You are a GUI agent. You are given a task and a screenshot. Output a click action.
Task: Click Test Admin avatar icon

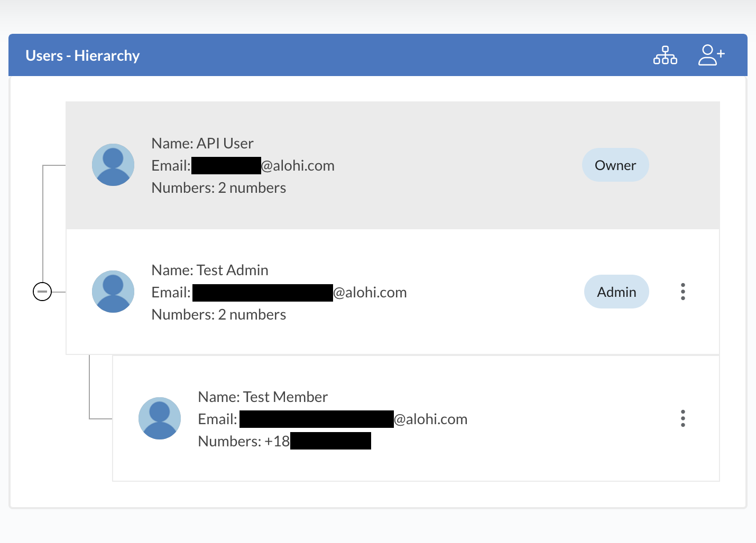113,292
